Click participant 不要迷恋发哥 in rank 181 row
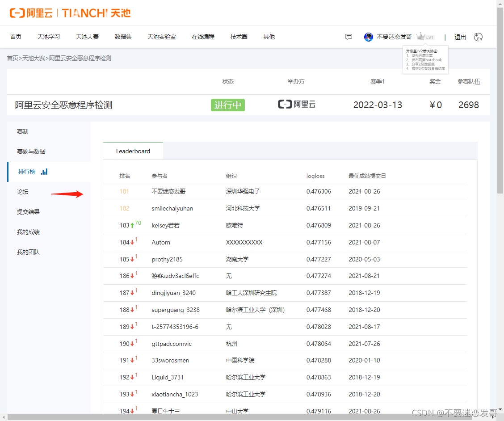Viewport: 504px width, 421px height. click(x=169, y=191)
